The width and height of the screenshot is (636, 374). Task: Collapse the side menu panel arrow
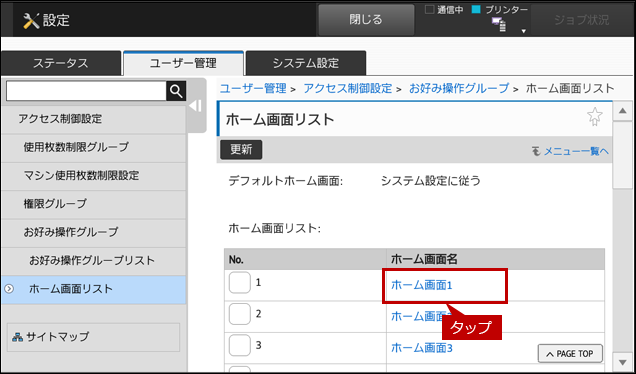pos(196,106)
